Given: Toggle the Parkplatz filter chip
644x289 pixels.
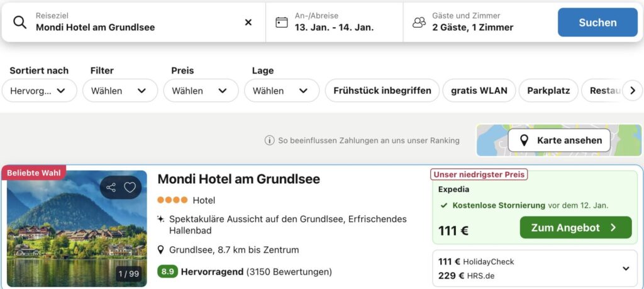Looking at the screenshot, I should pyautogui.click(x=548, y=91).
